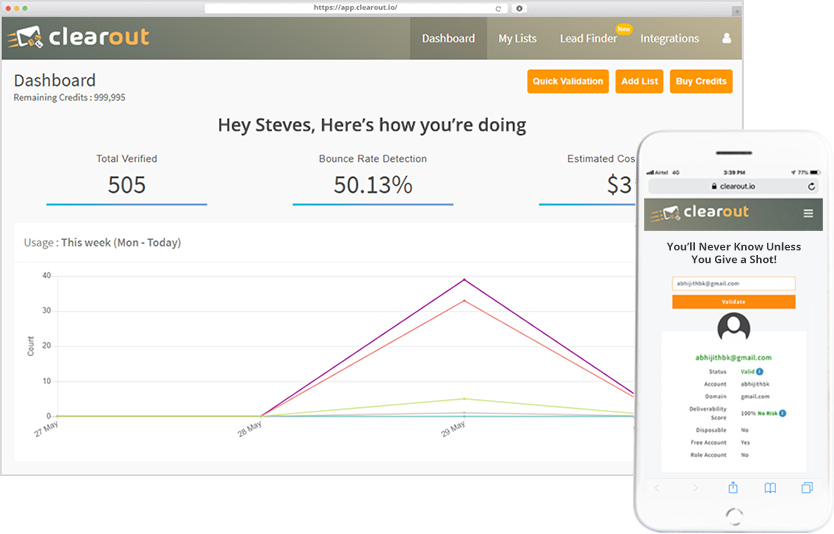
Task: Expand the This week usage range selector
Action: pyautogui.click(x=120, y=243)
